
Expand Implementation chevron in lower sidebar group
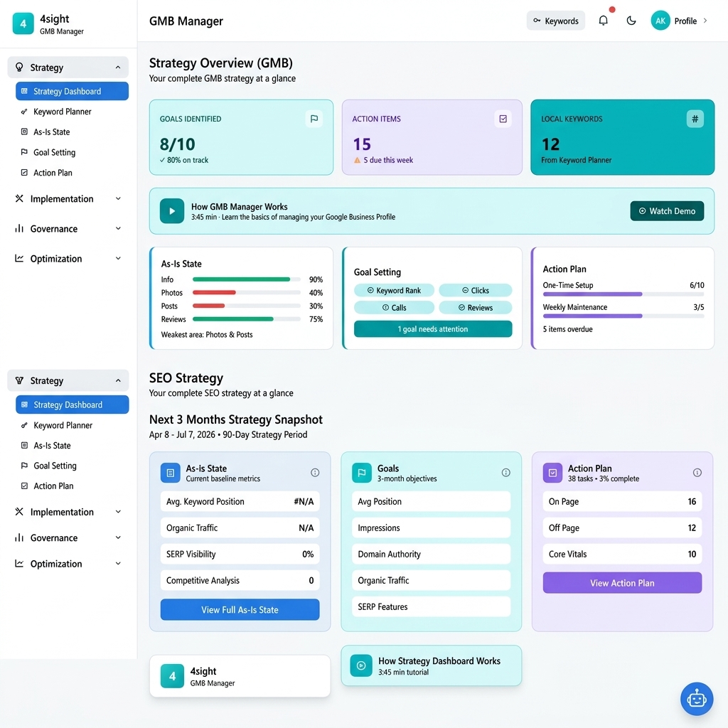point(118,512)
